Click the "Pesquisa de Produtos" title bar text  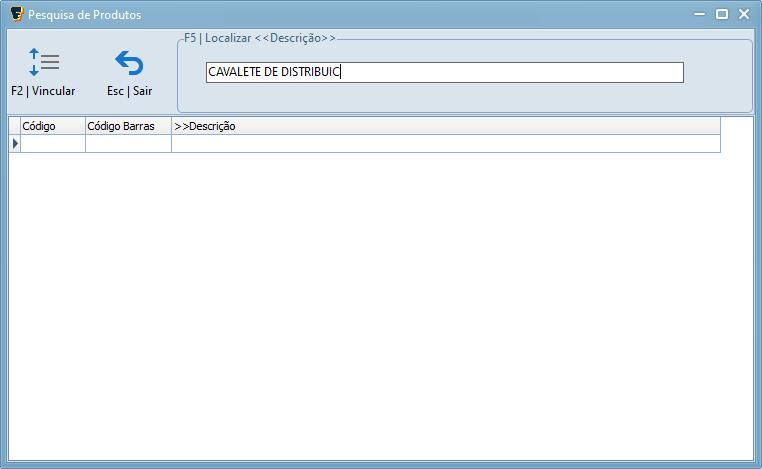(x=85, y=15)
